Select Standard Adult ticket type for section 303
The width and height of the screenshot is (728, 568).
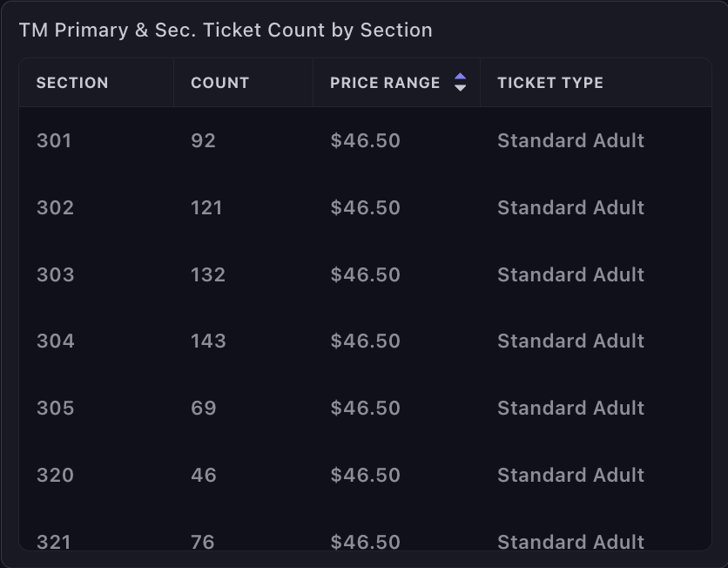570,275
